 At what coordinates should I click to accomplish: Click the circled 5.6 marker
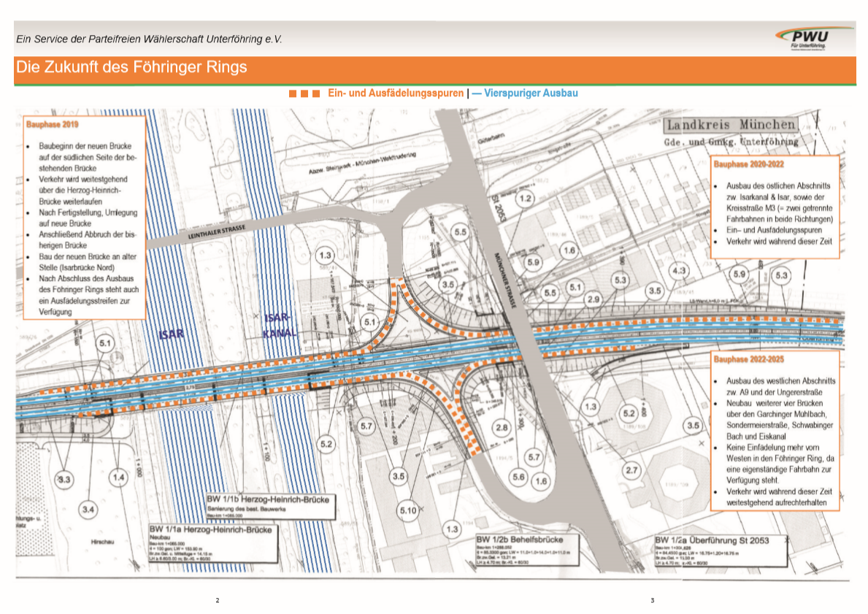point(519,476)
